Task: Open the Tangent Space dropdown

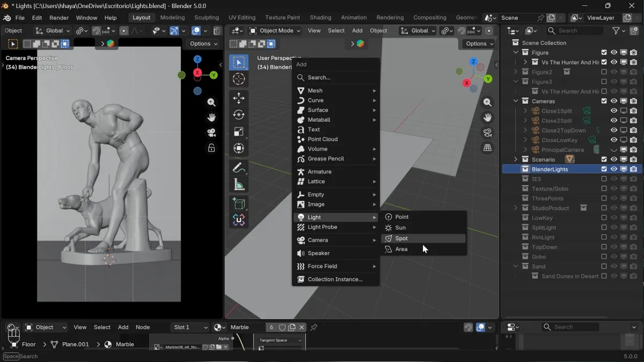Action: pos(280,340)
